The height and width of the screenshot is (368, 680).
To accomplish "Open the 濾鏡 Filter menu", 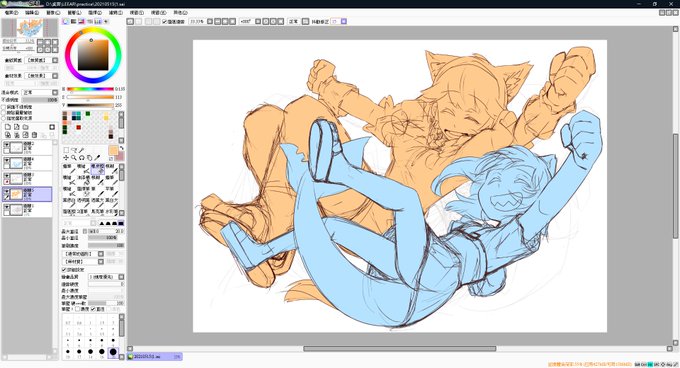I will point(116,13).
